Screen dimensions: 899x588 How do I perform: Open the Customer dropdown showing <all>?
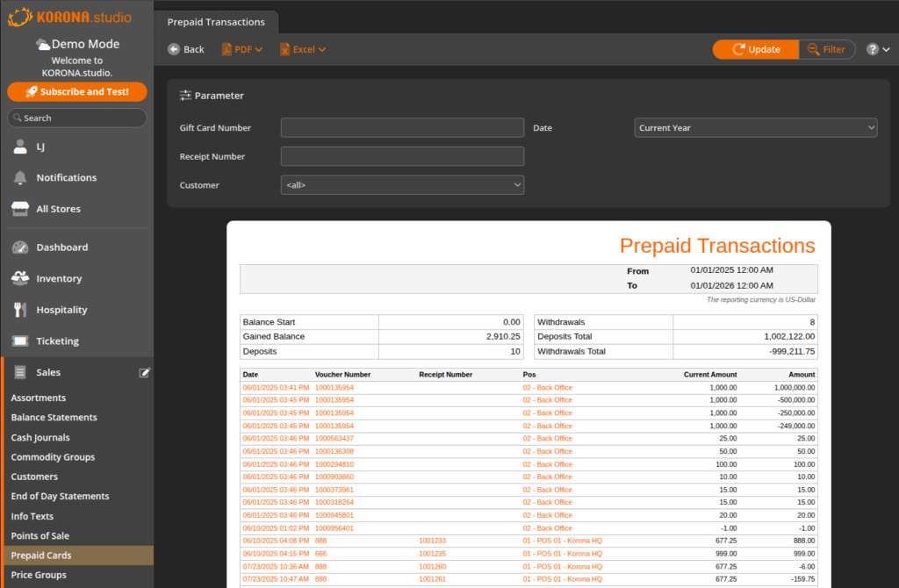pos(402,185)
